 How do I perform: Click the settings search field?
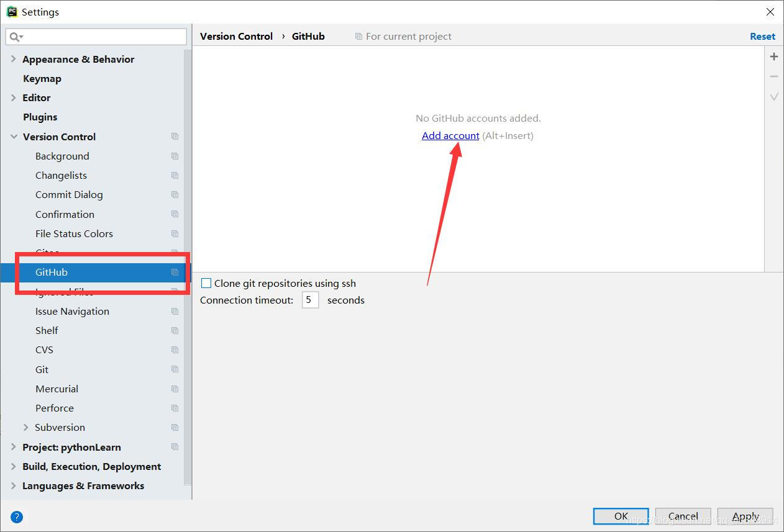96,37
